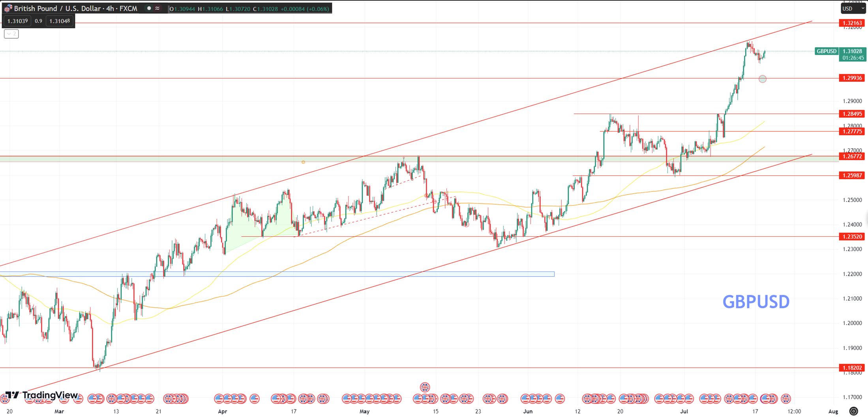Select the small orange dot on the green zone

pos(303,162)
